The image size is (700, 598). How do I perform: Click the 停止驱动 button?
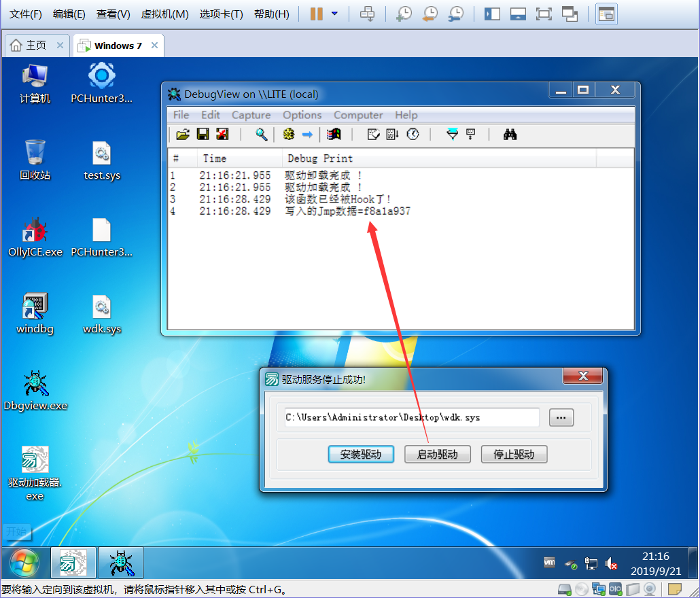(x=514, y=455)
